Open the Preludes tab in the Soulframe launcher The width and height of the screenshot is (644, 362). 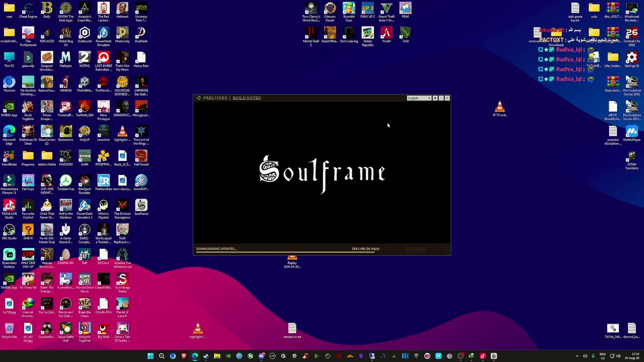pos(215,98)
